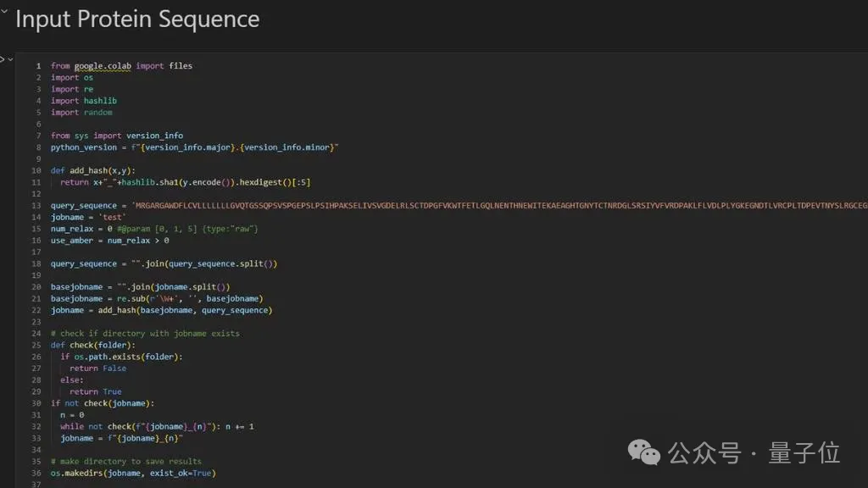Click line number 36 in gutter
Viewport: 868px width, 488px height.
(36, 473)
